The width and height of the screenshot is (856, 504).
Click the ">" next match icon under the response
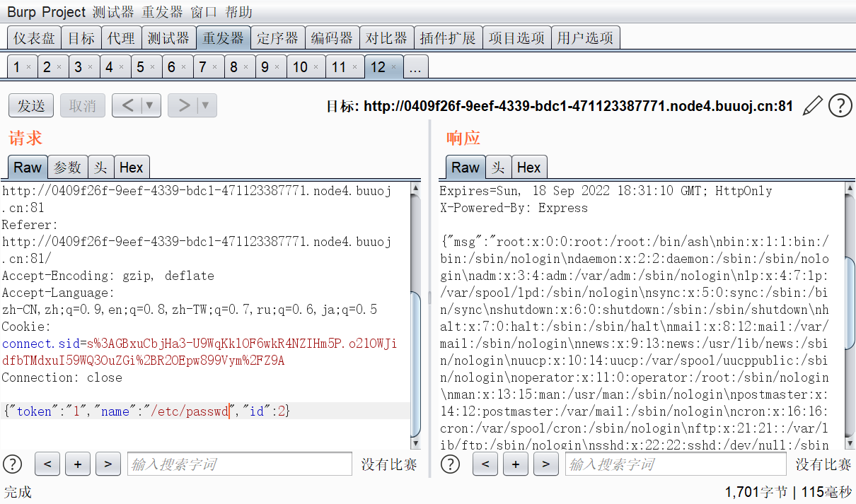click(545, 464)
